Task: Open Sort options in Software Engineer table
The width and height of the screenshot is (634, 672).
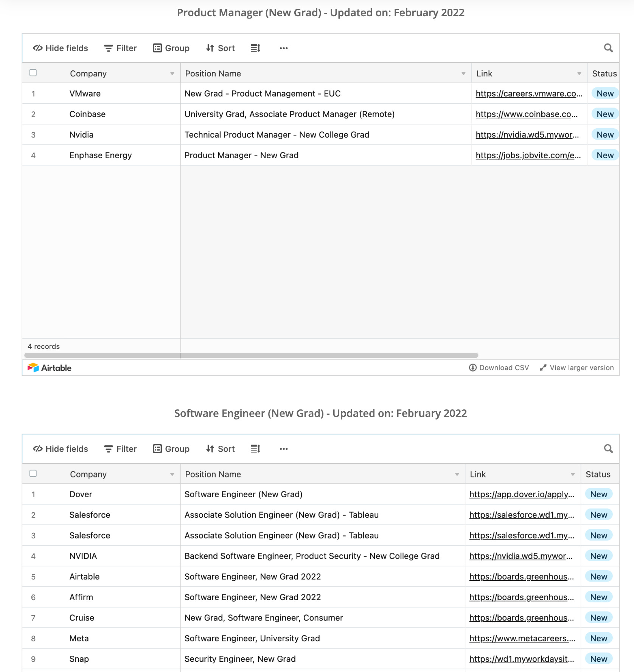Action: pos(220,449)
